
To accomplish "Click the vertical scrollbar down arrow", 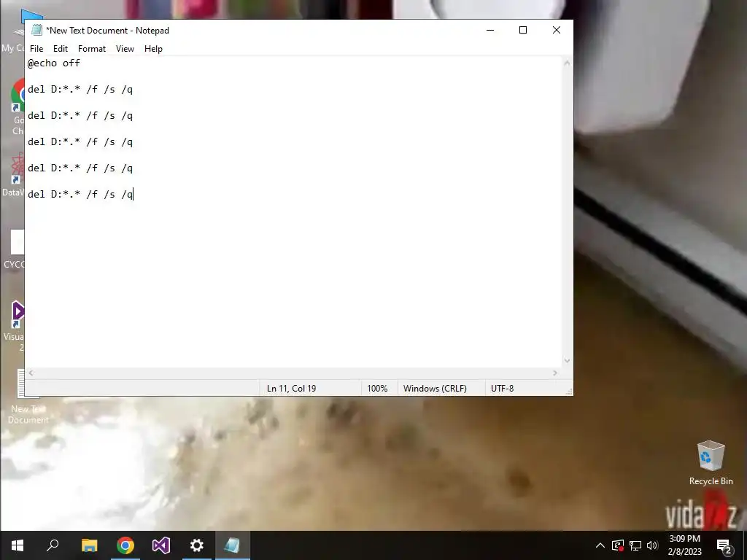I will click(567, 360).
